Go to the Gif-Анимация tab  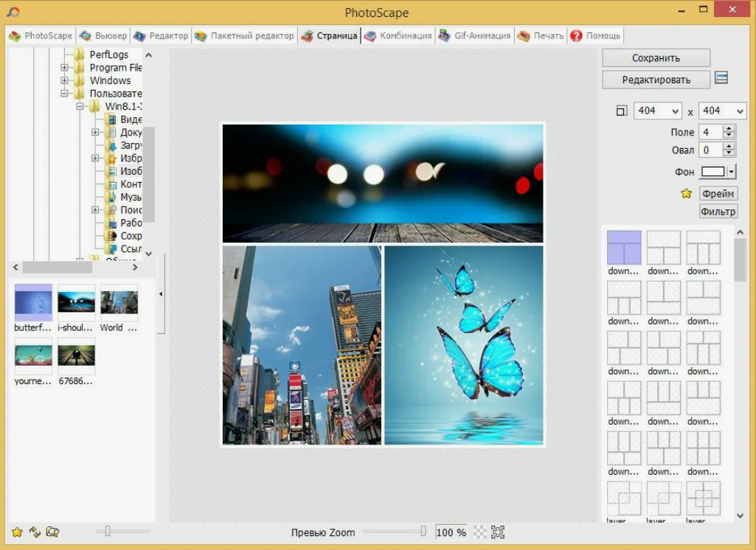point(474,35)
